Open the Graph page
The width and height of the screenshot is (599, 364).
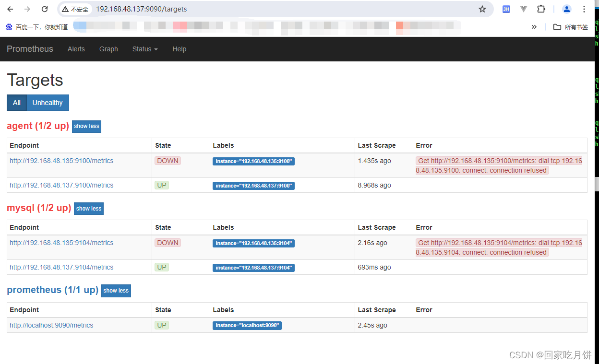coord(108,49)
